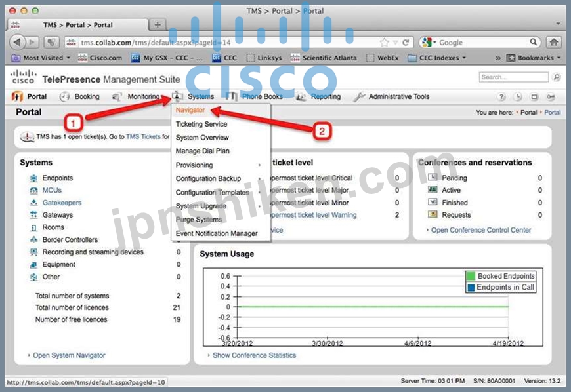Viewport: 571px width, 392px height.
Task: Click the Finished conferences icon
Action: pyautogui.click(x=433, y=202)
